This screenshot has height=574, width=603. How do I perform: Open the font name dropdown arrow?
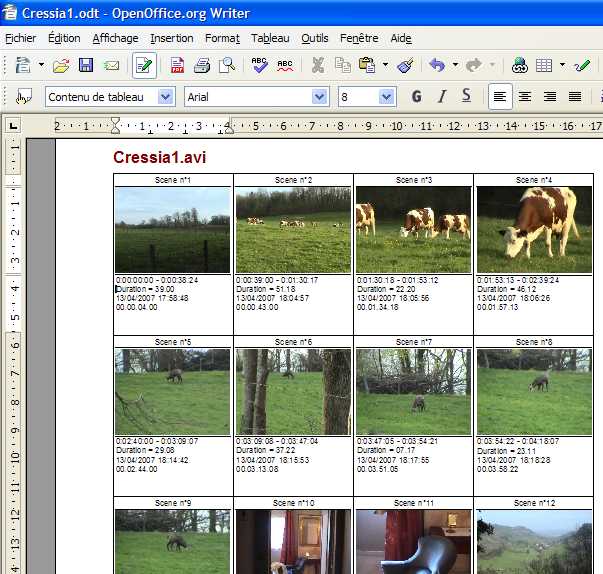click(319, 97)
